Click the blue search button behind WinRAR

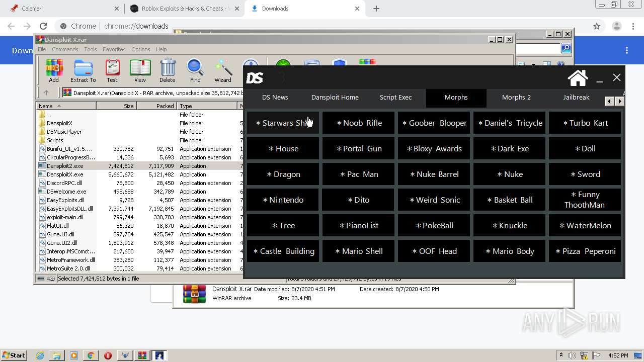pyautogui.click(x=566, y=48)
